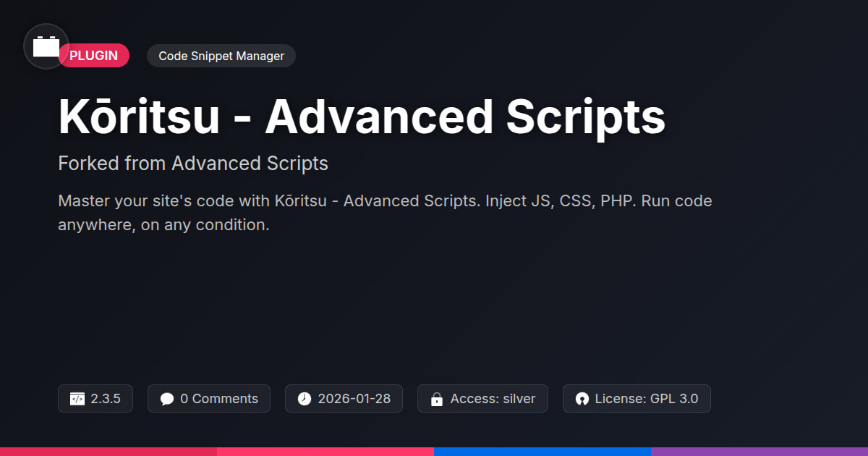Open the 0 Comments link
Screen dimensions: 868x456
(218, 399)
